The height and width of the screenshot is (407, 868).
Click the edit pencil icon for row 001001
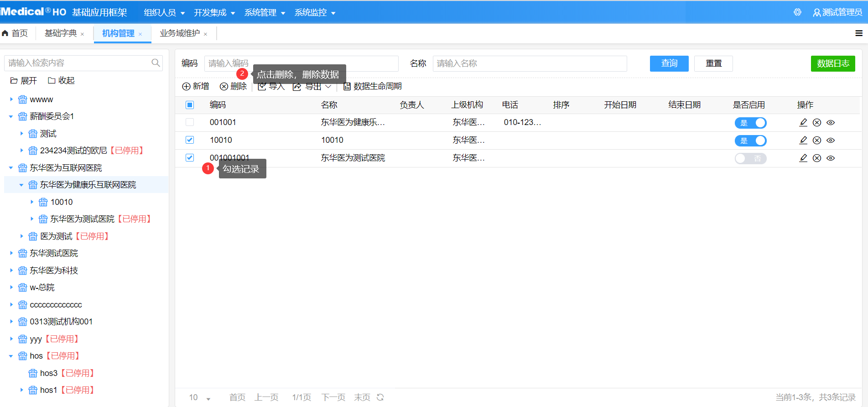pyautogui.click(x=803, y=122)
